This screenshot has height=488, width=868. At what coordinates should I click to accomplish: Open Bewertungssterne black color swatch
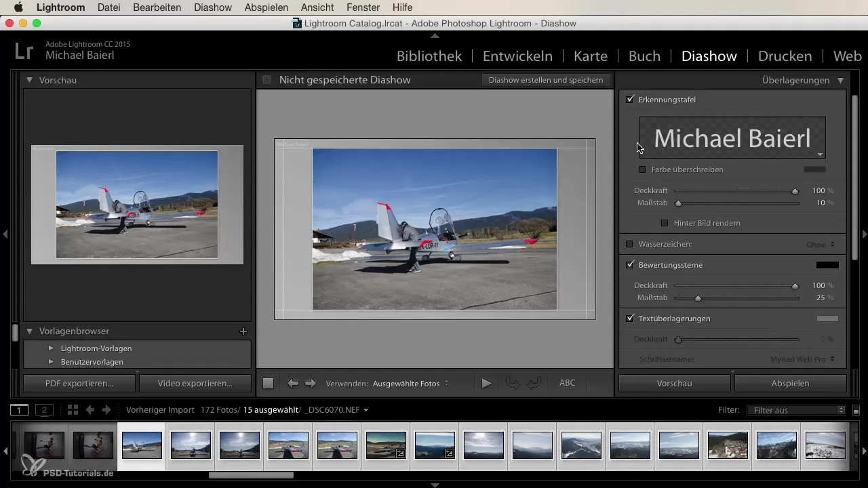pyautogui.click(x=827, y=265)
